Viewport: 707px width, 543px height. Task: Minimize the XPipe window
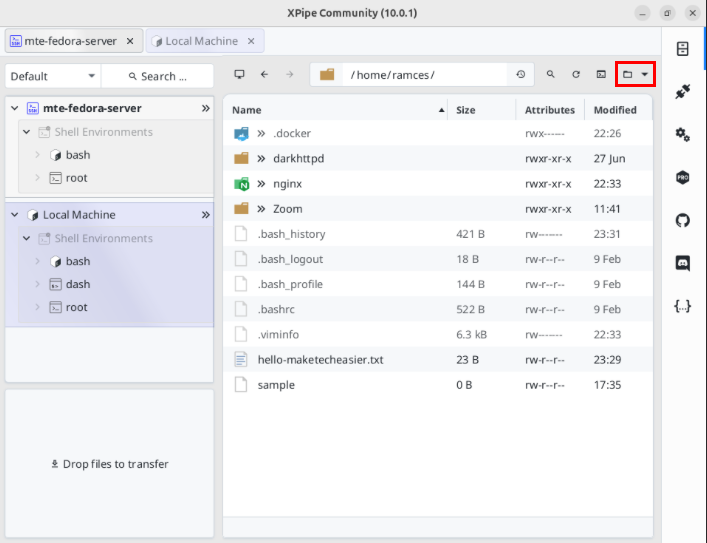[642, 13]
